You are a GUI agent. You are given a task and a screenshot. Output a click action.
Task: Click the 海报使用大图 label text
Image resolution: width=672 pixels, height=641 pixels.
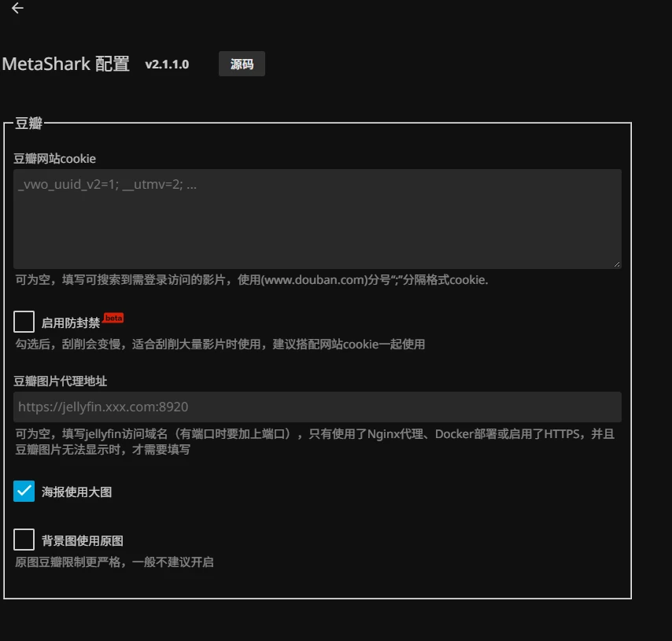click(76, 492)
